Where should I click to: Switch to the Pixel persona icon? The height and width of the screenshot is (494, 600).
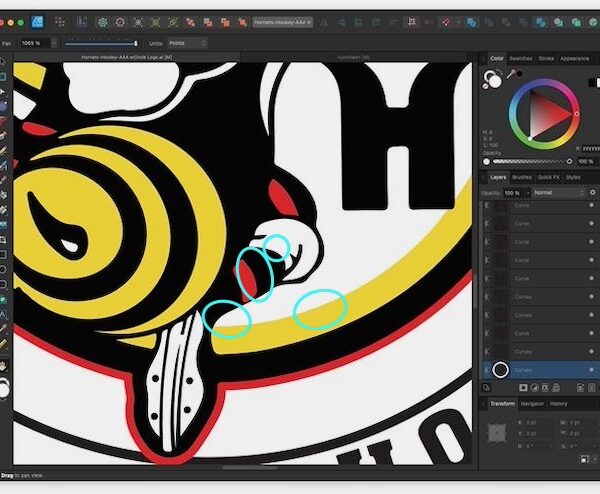[60, 23]
